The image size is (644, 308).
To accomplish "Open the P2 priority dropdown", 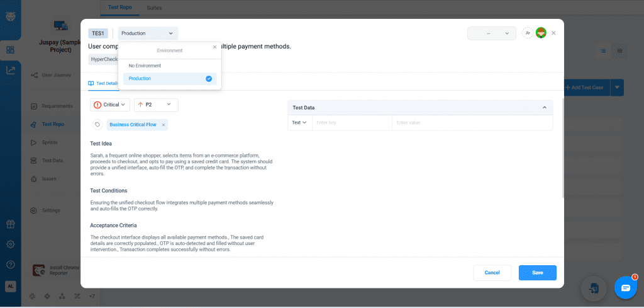I will (x=156, y=105).
